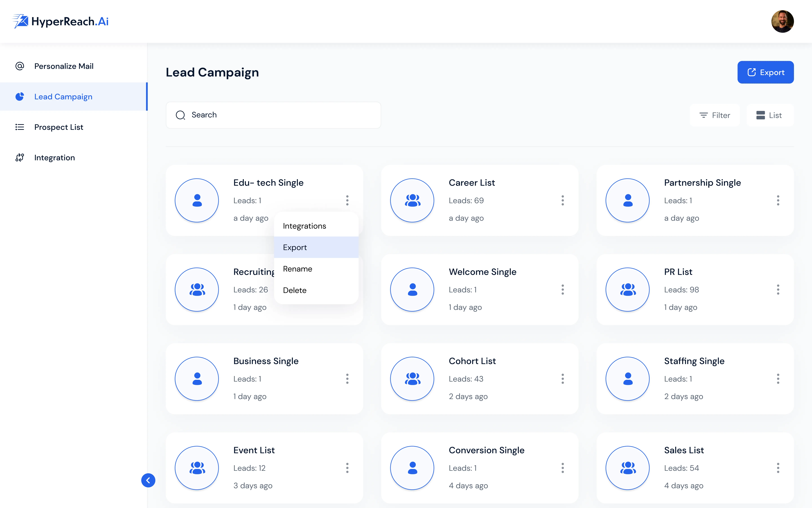Click the Integration sidebar icon
Viewport: 812px width, 508px height.
click(20, 158)
